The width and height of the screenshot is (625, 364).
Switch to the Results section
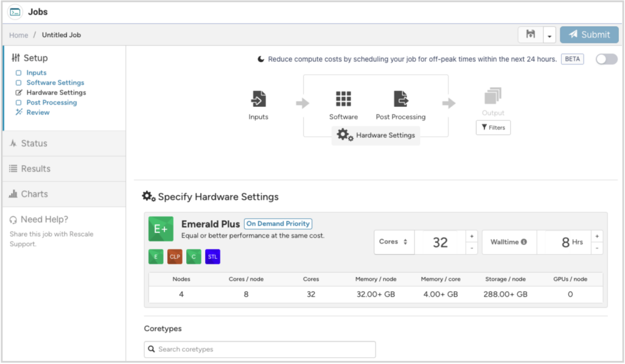pyautogui.click(x=35, y=169)
